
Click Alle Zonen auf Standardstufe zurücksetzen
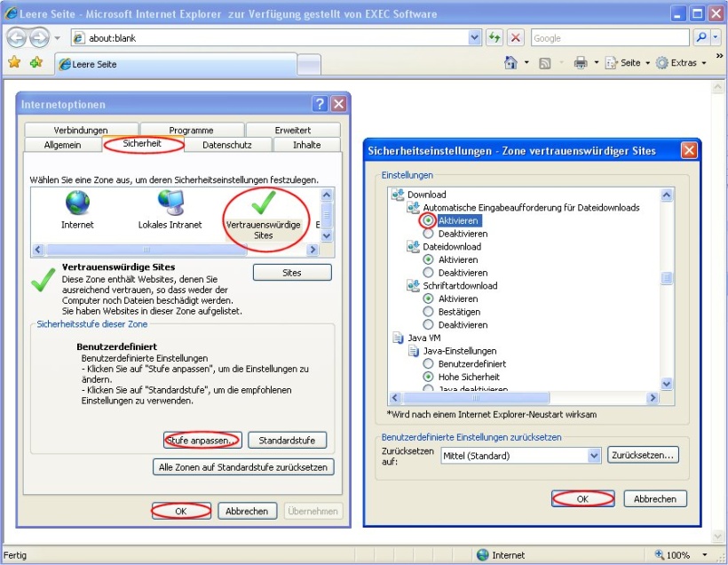pyautogui.click(x=243, y=467)
